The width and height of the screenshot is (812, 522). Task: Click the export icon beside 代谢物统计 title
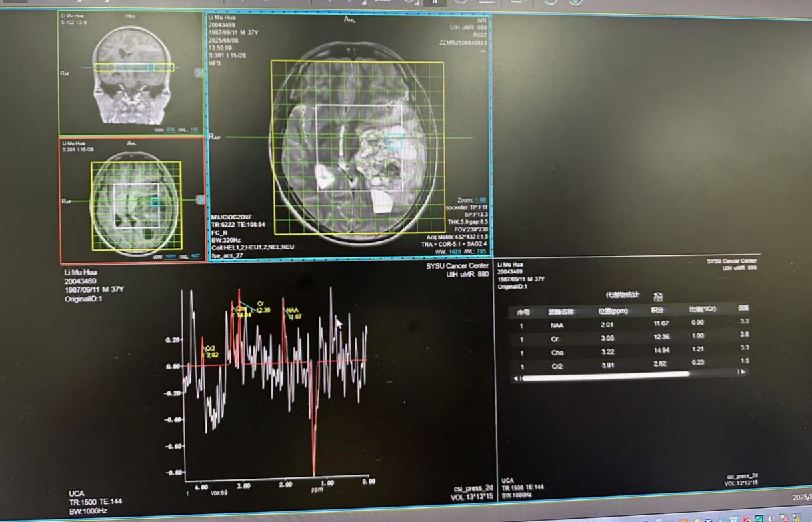click(x=658, y=297)
